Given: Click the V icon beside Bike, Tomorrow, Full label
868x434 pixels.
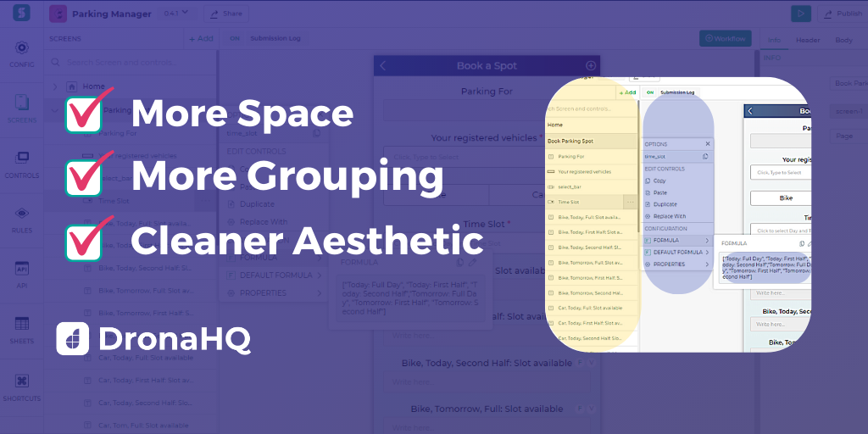Looking at the screenshot, I should point(592,409).
